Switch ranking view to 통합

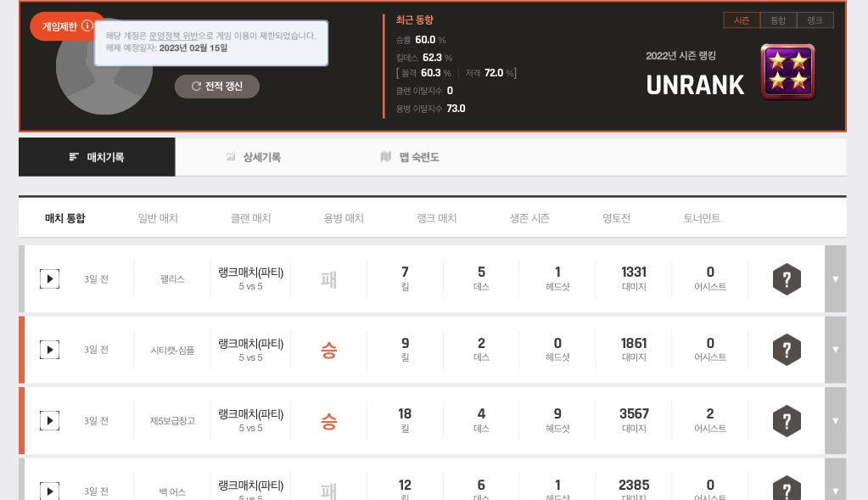778,20
